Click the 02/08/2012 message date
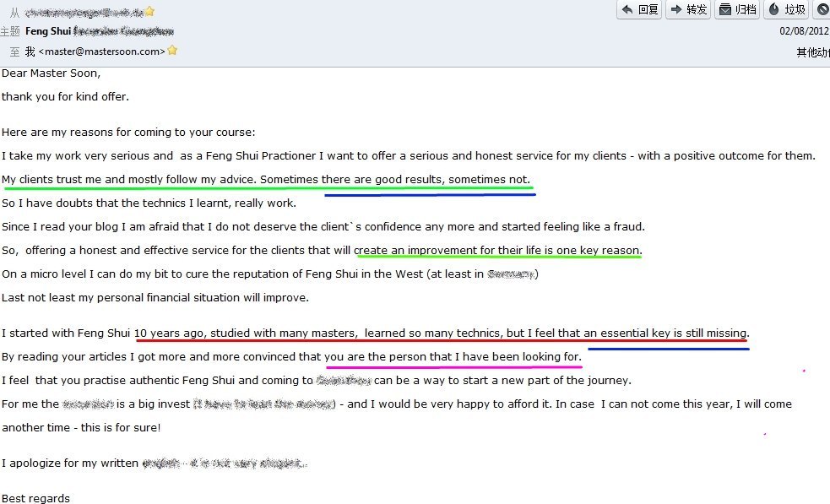830x504 pixels. click(803, 31)
